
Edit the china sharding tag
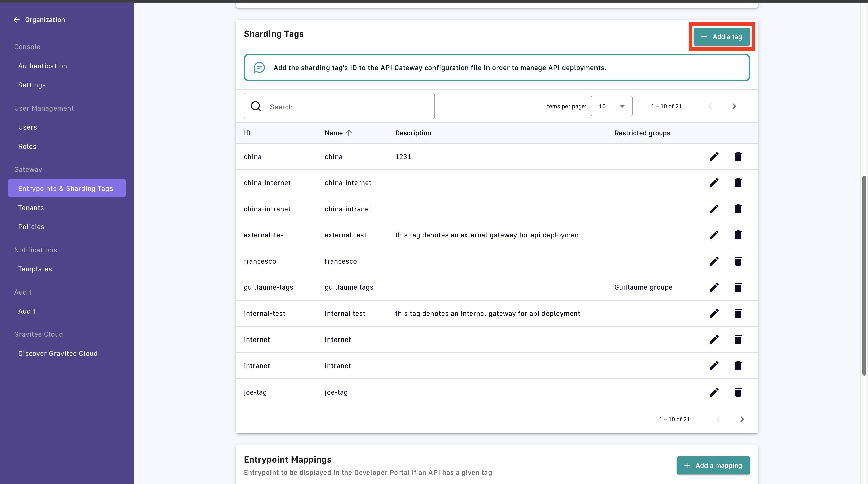click(x=714, y=157)
